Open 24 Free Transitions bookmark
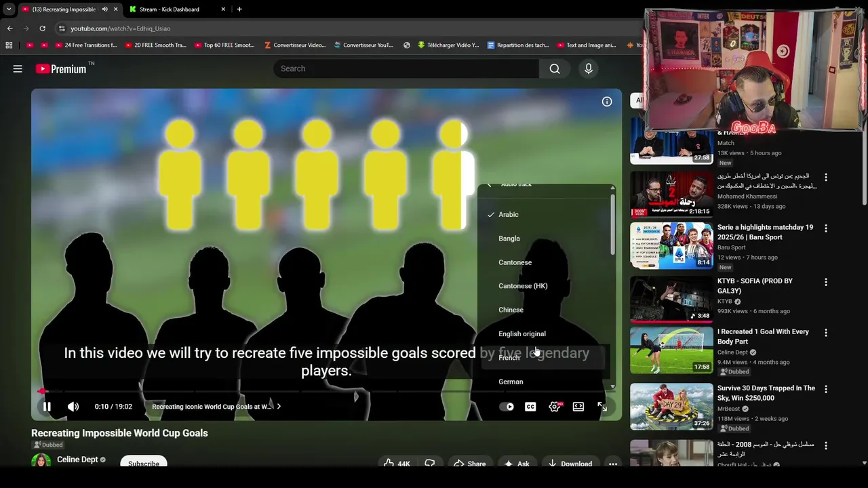This screenshot has height=488, width=868. [85, 45]
